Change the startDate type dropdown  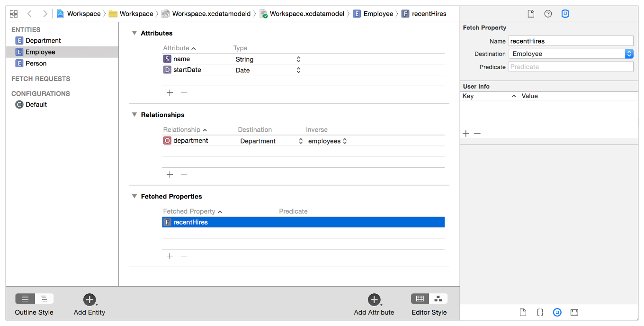pyautogui.click(x=298, y=70)
